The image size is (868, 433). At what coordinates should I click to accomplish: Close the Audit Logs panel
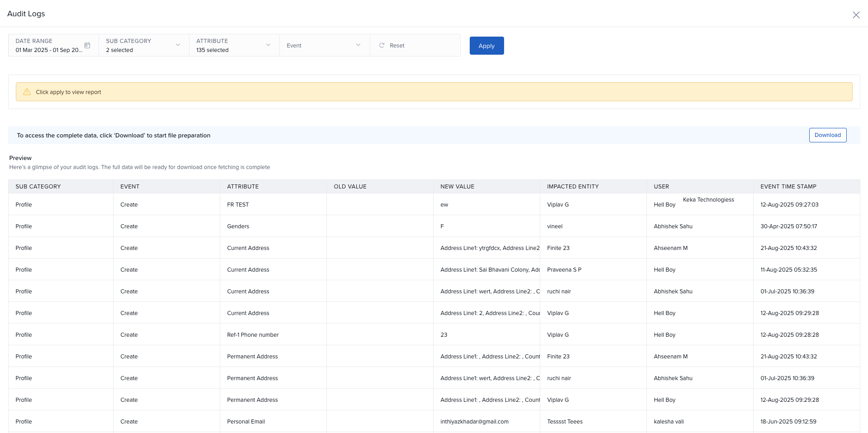click(x=856, y=15)
